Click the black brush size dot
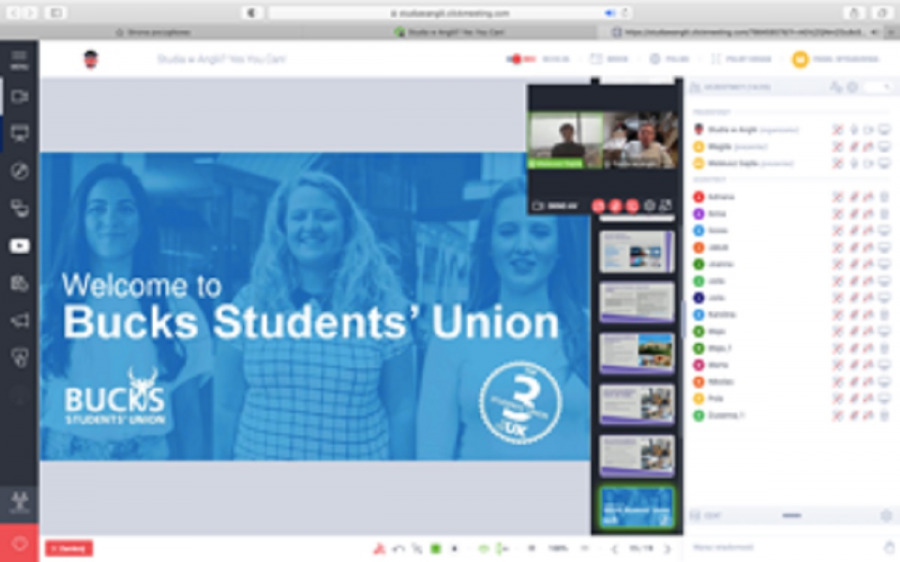 coord(454,549)
